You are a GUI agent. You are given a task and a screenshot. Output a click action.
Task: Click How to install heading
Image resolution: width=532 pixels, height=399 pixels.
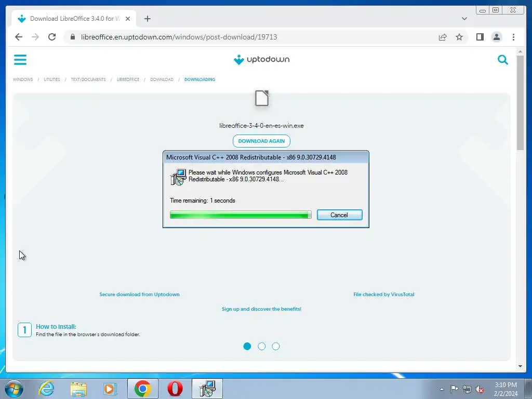pyautogui.click(x=56, y=326)
